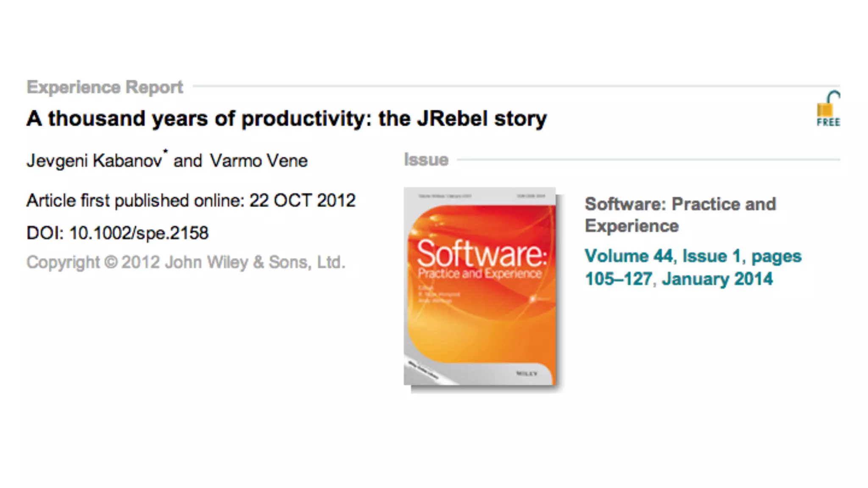Viewport: 868px width, 488px height.
Task: Click the © copyright symbol
Action: click(111, 262)
